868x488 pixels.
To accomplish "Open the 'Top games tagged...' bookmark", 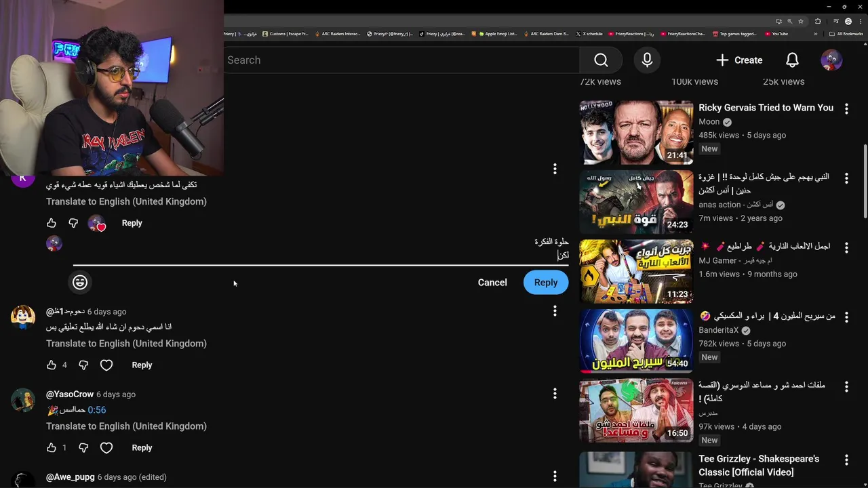I will [x=734, y=33].
